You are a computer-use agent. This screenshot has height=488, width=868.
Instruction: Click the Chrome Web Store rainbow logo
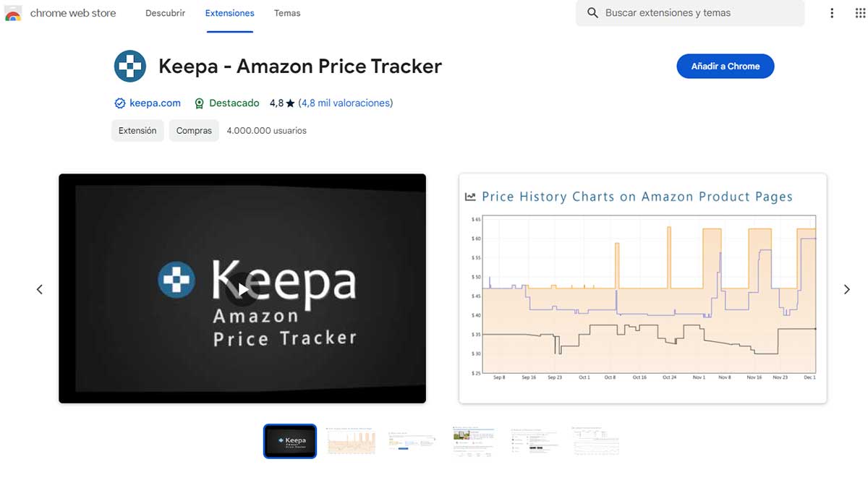point(13,13)
